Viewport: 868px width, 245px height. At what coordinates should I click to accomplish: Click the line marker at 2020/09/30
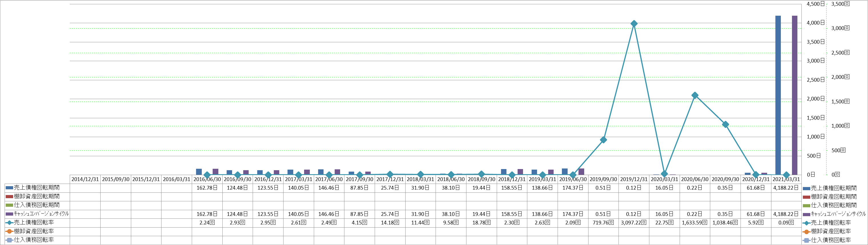(x=725, y=124)
